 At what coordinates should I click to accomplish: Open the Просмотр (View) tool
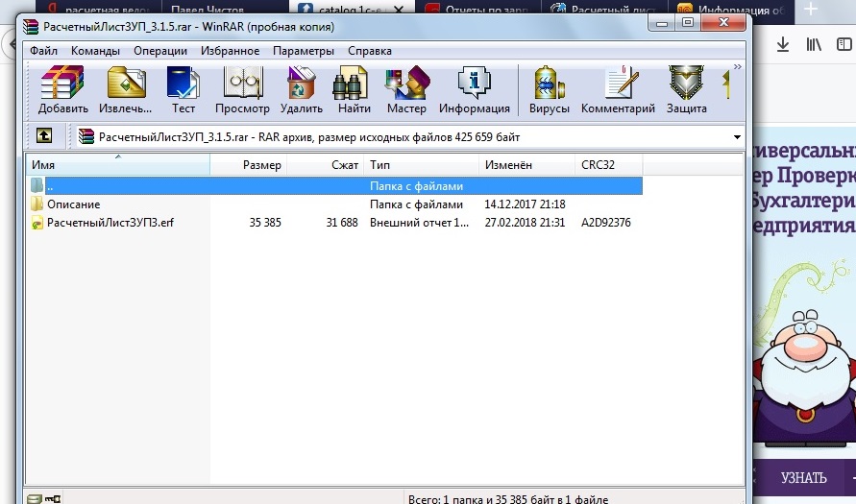pos(242,89)
